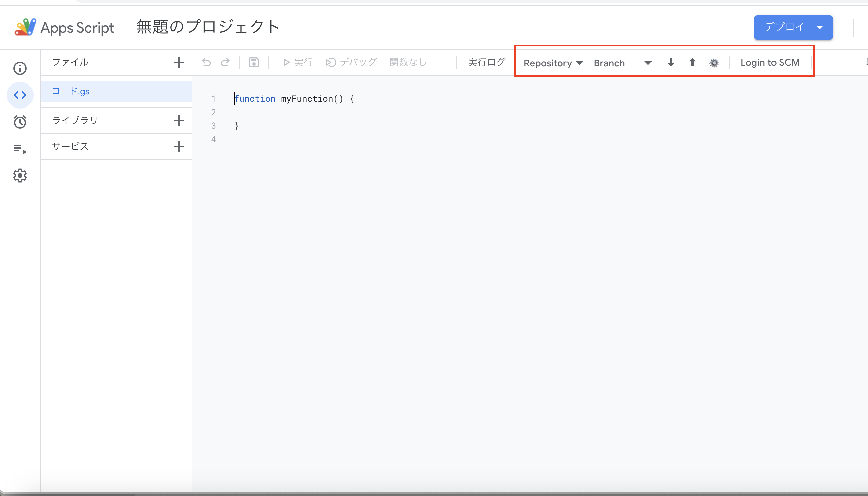Open the triggers panel
Image resolution: width=868 pixels, height=496 pixels.
pyautogui.click(x=20, y=122)
